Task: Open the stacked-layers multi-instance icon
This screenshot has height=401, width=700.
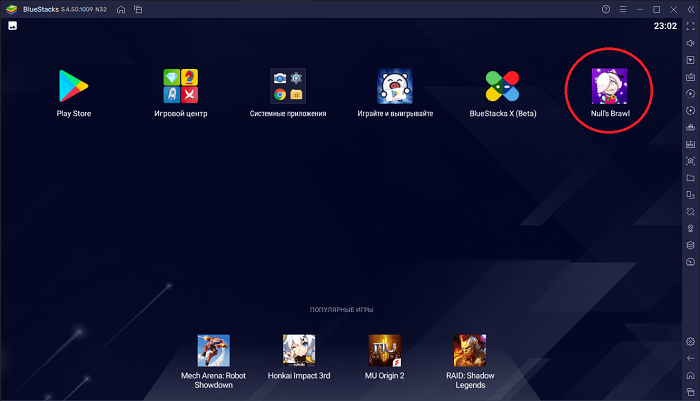Action: (x=691, y=245)
